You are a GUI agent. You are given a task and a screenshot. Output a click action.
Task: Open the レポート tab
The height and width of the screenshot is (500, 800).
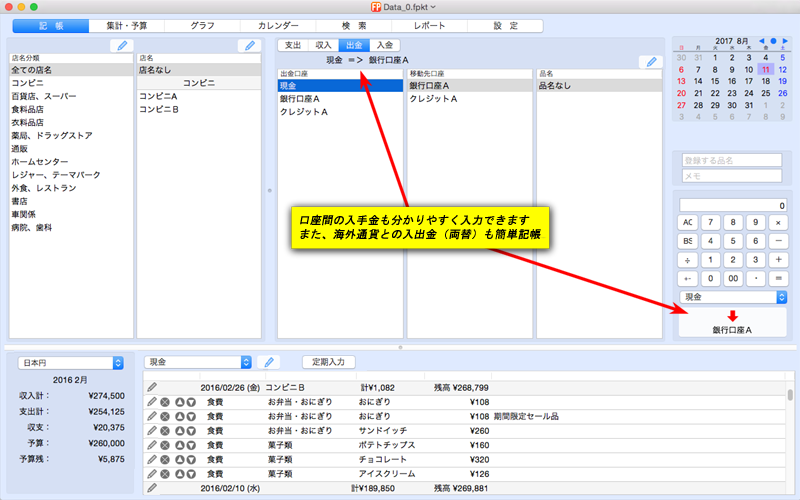pos(429,26)
